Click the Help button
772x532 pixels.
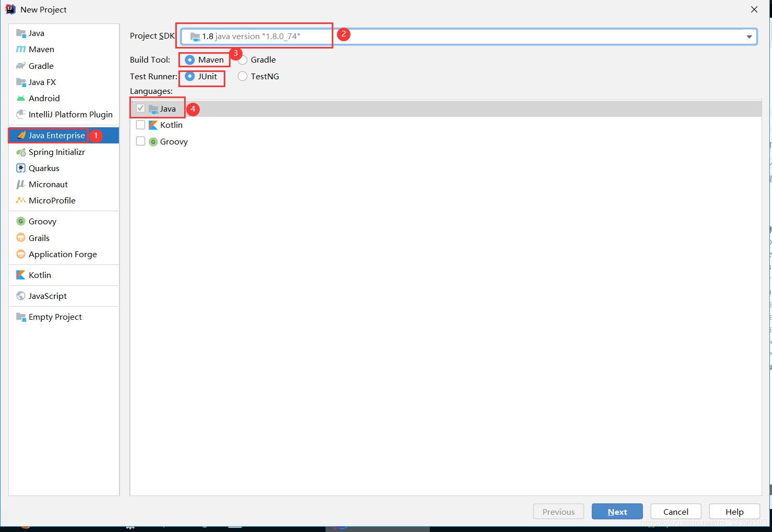coord(734,512)
